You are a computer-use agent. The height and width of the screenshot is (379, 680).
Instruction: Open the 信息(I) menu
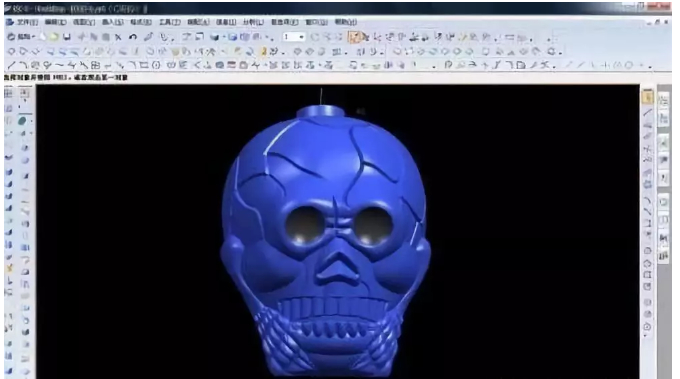pos(226,22)
